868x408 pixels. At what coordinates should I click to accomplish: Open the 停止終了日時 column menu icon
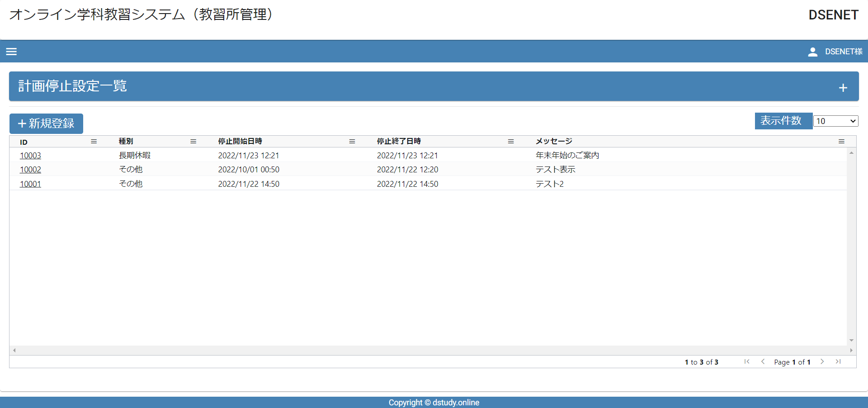click(511, 142)
